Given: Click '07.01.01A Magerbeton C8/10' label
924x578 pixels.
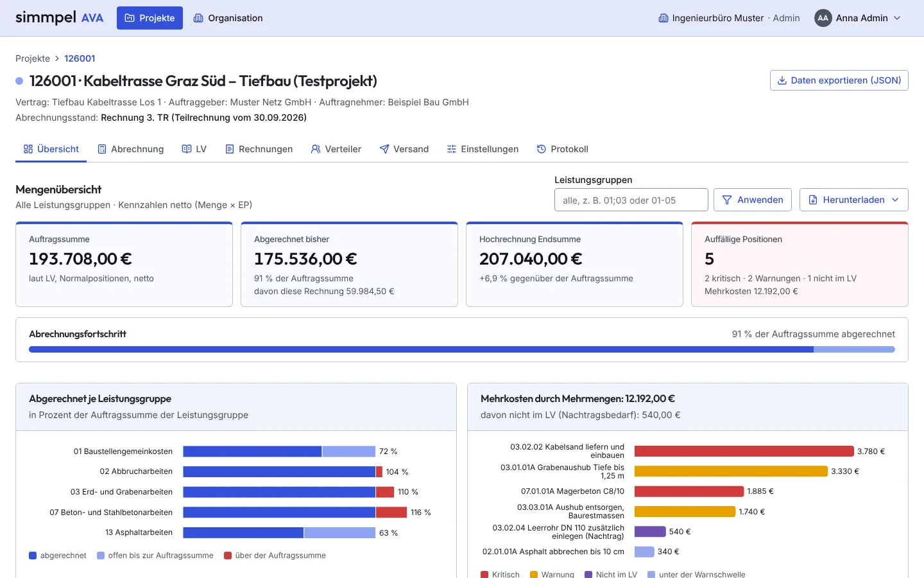Looking at the screenshot, I should click(572, 491).
